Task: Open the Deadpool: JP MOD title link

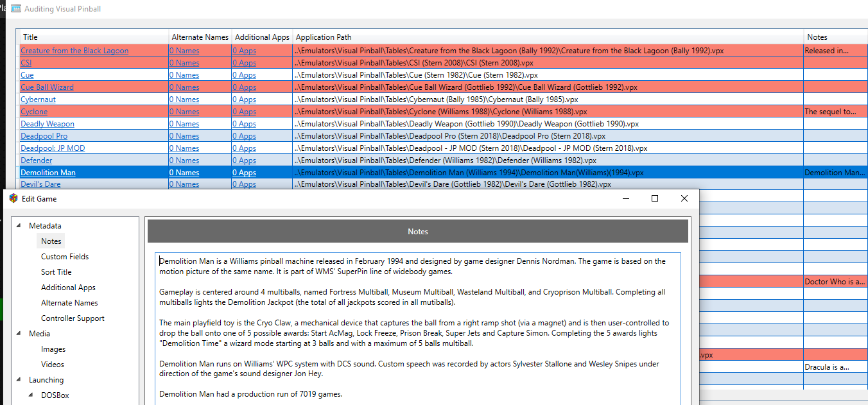Action: pyautogui.click(x=53, y=148)
